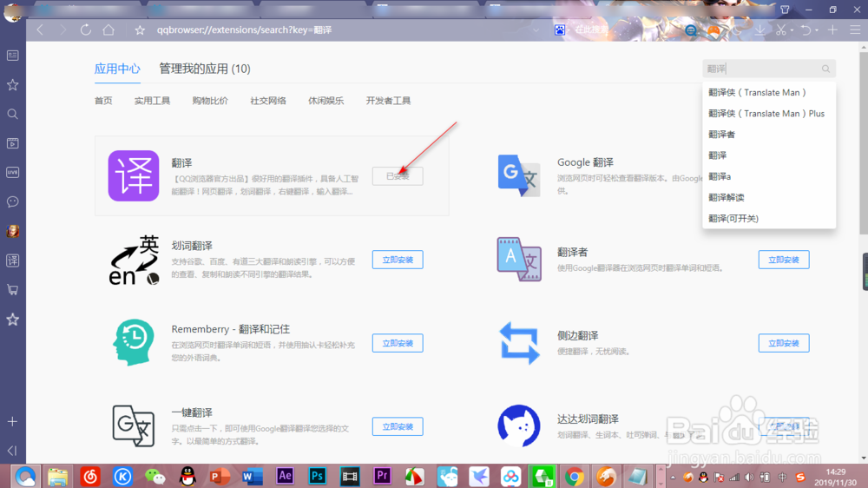The image size is (868, 488).
Task: Go back using the browser back arrow
Action: click(40, 30)
